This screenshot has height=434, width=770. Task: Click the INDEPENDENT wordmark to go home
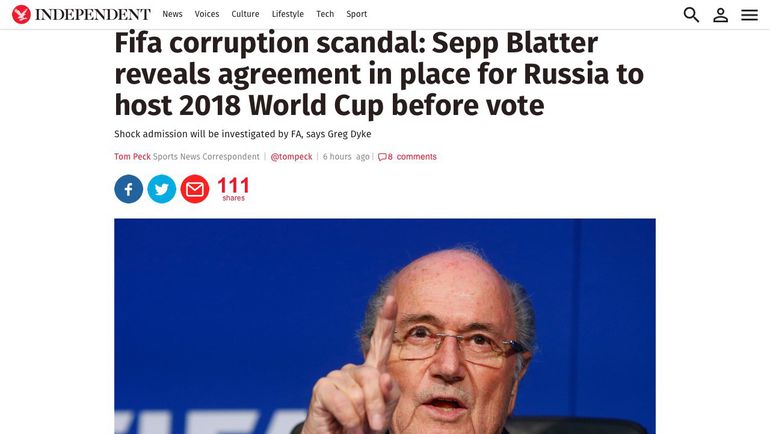[93, 15]
